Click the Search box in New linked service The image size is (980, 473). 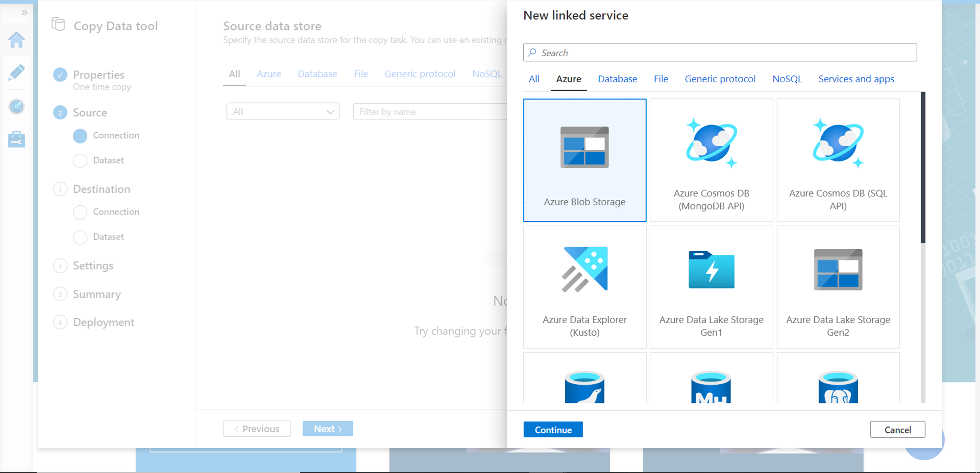[x=720, y=52]
